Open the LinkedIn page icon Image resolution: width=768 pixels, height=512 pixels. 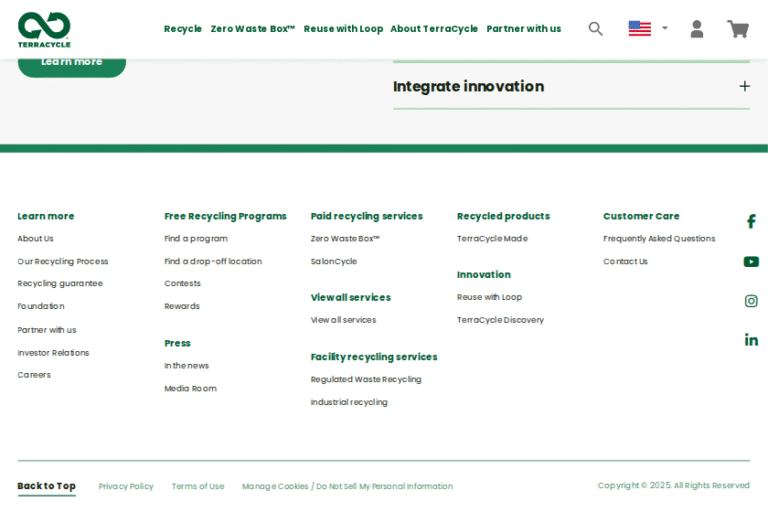[751, 340]
